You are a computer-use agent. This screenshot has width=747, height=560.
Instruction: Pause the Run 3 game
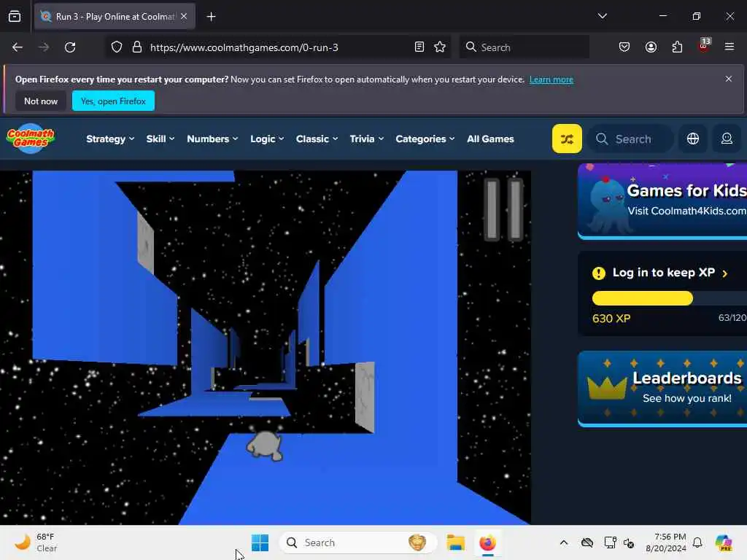503,209
